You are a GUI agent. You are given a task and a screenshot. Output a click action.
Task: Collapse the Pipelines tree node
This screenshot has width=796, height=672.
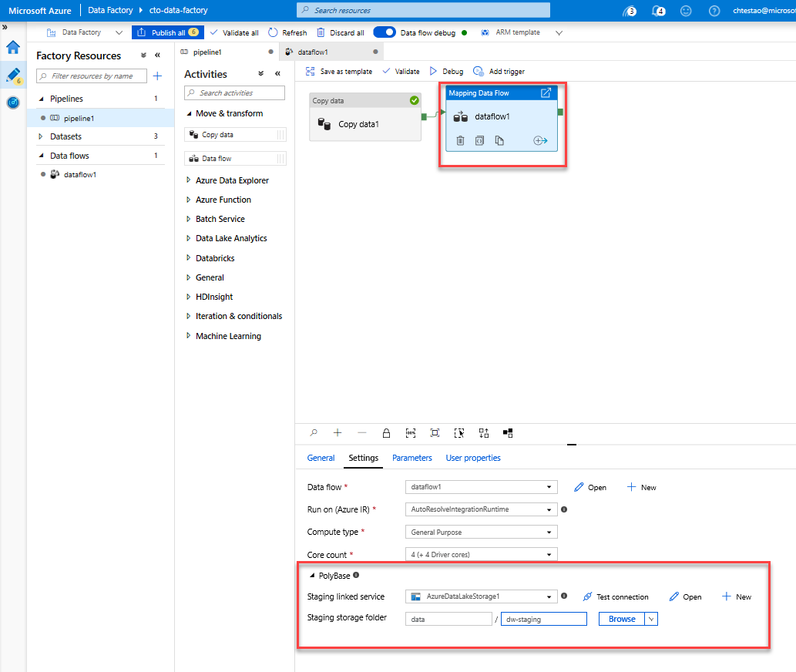tap(41, 99)
